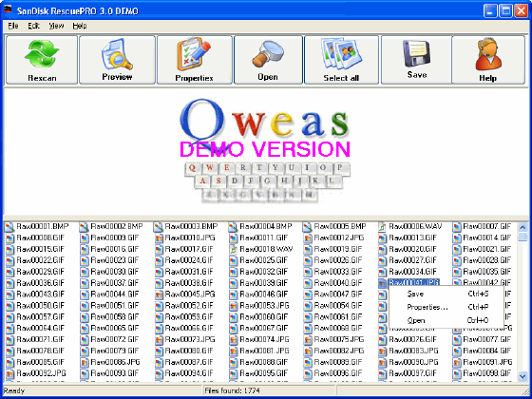Select file name Raw00043.GIF
Screen dimensions: 532x399
tap(40, 294)
